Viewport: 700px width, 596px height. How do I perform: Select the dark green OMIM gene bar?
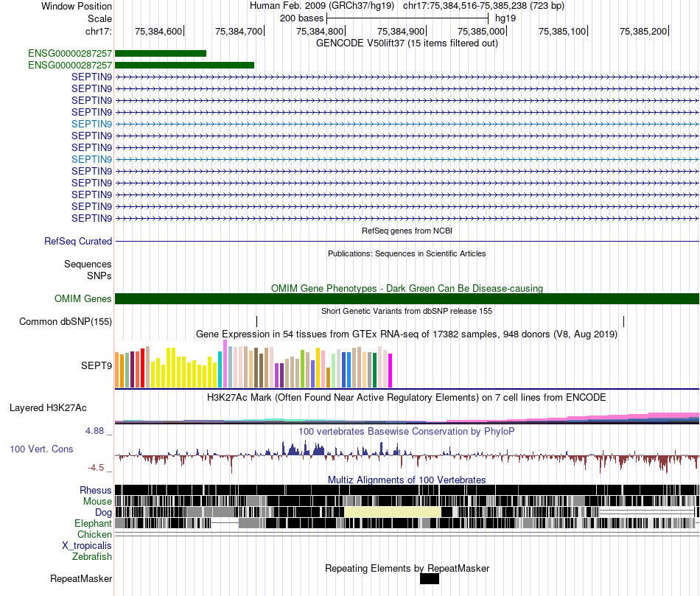pyautogui.click(x=407, y=298)
